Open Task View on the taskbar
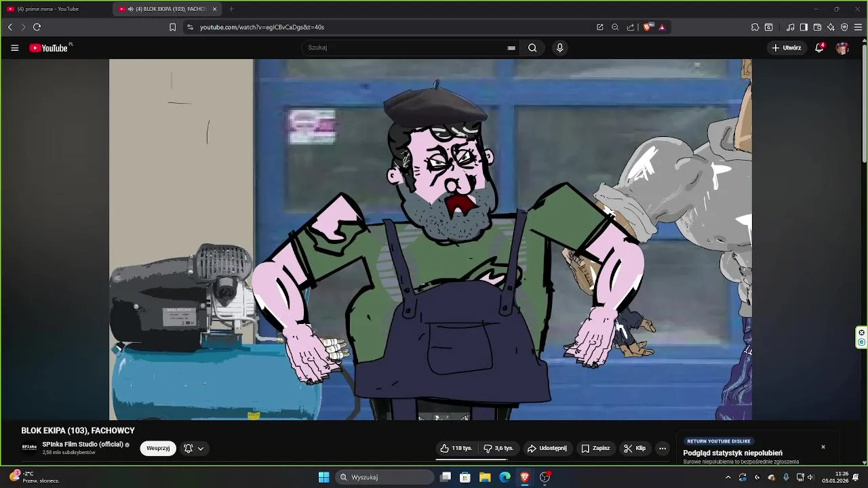This screenshot has height=488, width=868. point(446,477)
